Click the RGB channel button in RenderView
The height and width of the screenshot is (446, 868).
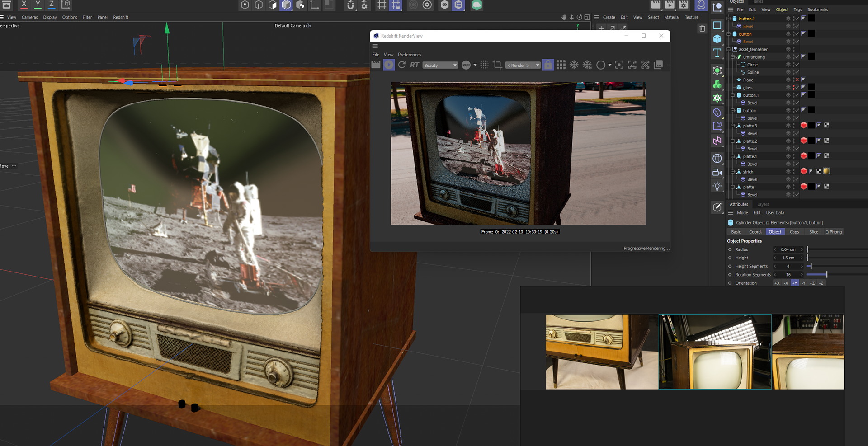click(x=466, y=65)
